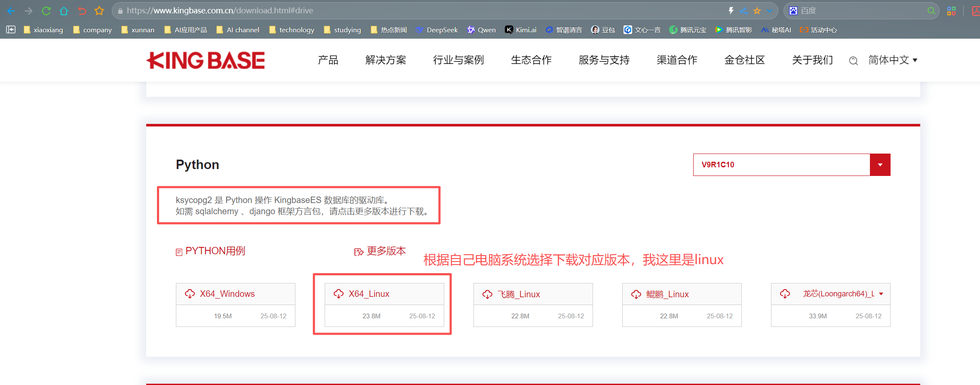980x385 pixels.
Task: Expand the 简体中文 language selector
Action: [x=893, y=60]
